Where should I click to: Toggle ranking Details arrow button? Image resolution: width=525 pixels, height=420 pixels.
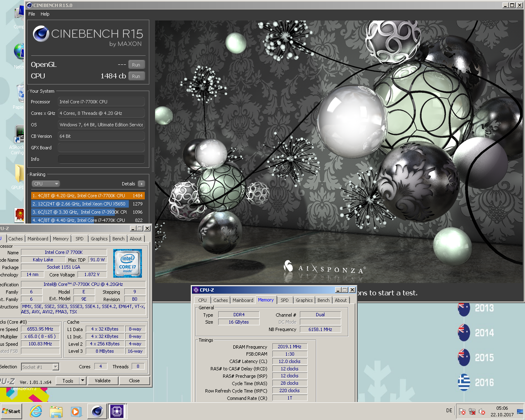[142, 184]
